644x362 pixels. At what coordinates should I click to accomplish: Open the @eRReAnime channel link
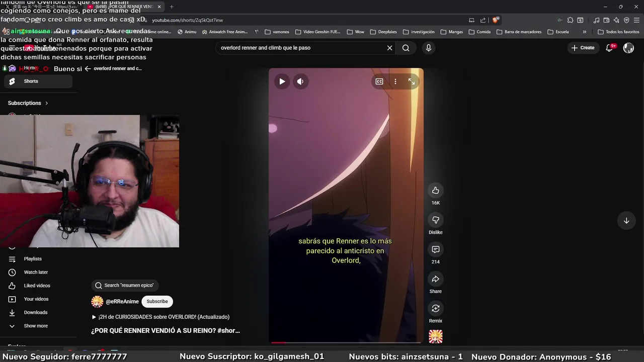[122, 302]
